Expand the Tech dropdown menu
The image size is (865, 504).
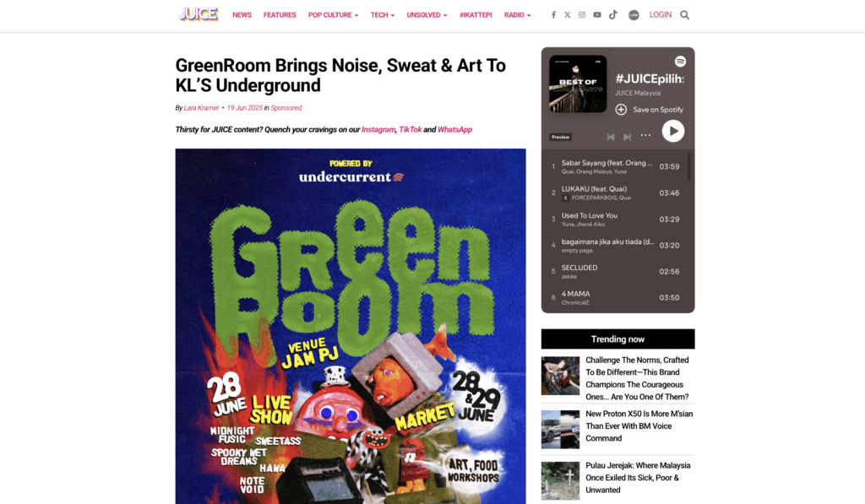click(x=383, y=15)
